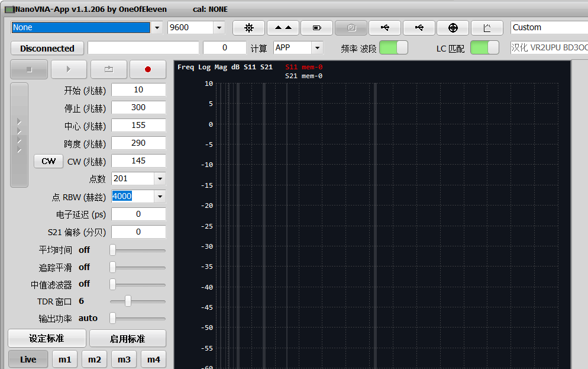Toggle the CW mode button
The image size is (588, 369).
(49, 161)
